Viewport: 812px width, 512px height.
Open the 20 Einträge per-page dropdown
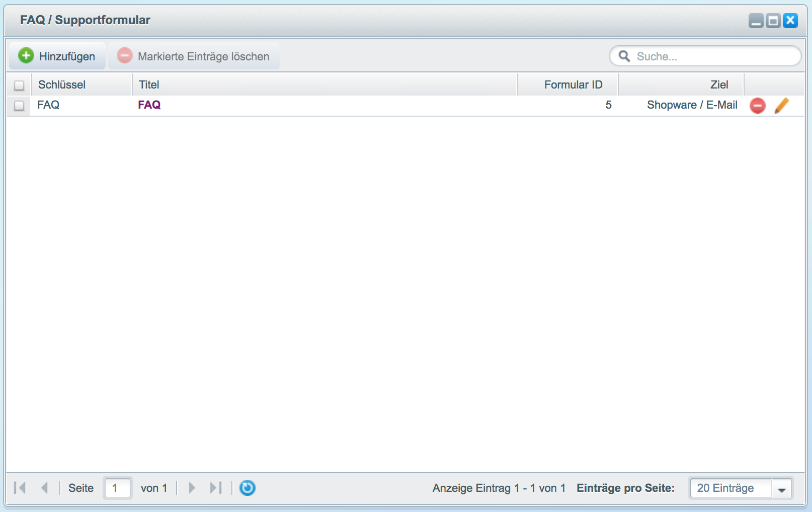(x=781, y=488)
